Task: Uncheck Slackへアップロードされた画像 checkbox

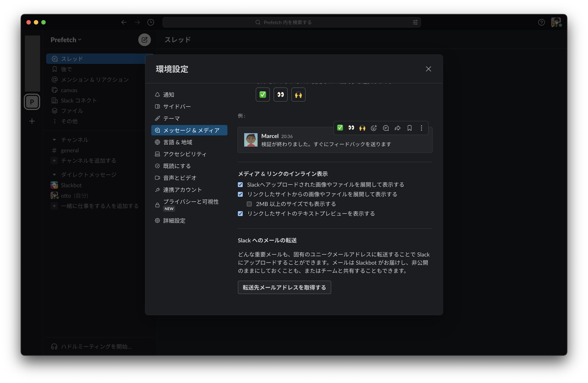Action: click(x=240, y=185)
